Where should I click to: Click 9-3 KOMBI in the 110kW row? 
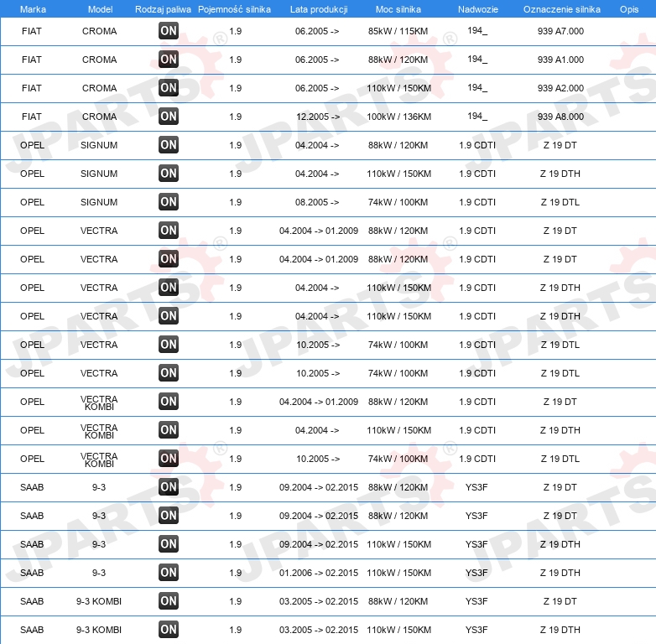99,630
